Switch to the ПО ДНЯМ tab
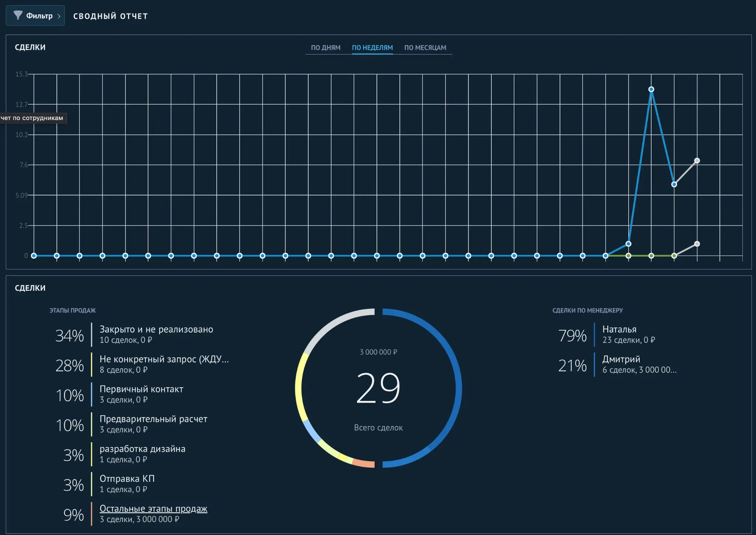Screen dimensions: 756x535 pos(326,48)
